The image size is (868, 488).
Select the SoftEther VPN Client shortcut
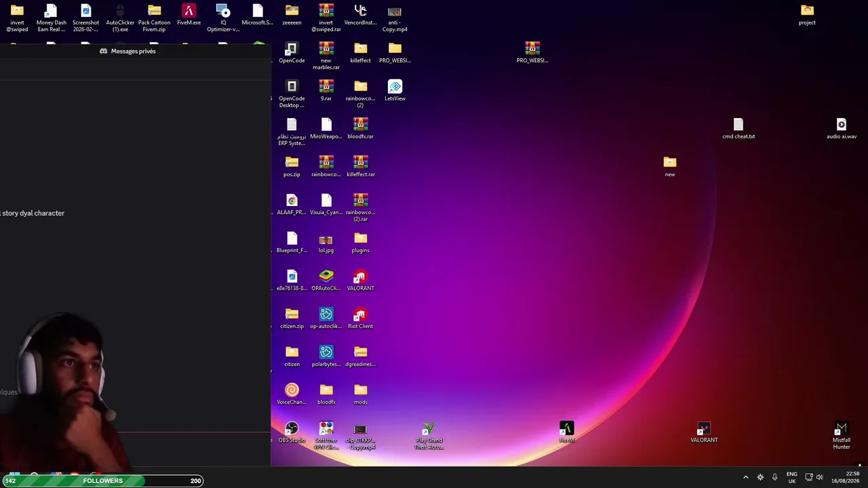point(326,436)
